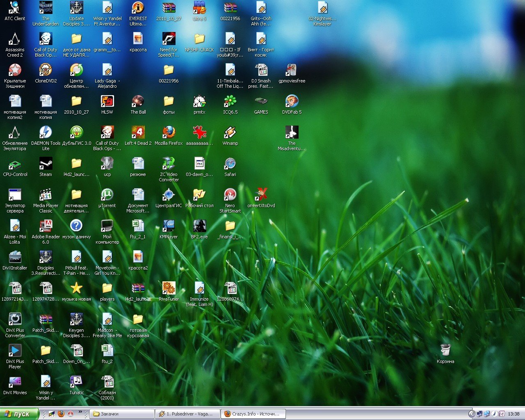The height and width of the screenshot is (420, 525).
Task: Select the Winamp desktop icon
Action: click(x=230, y=132)
